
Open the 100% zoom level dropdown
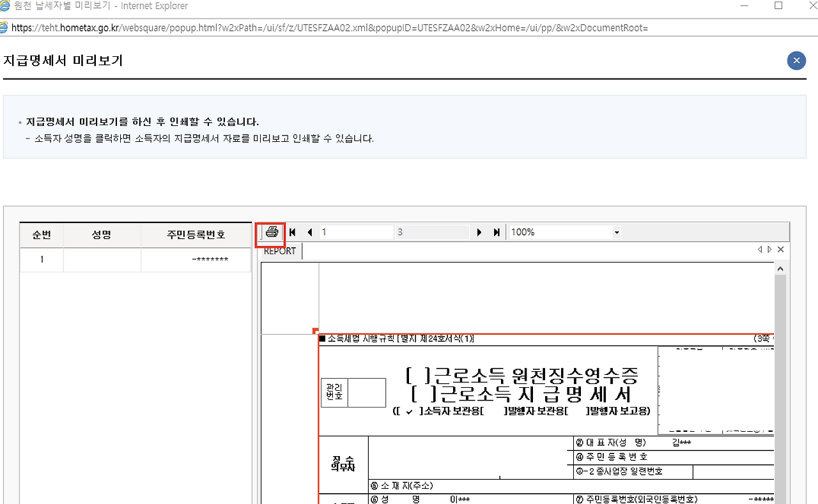(x=615, y=232)
